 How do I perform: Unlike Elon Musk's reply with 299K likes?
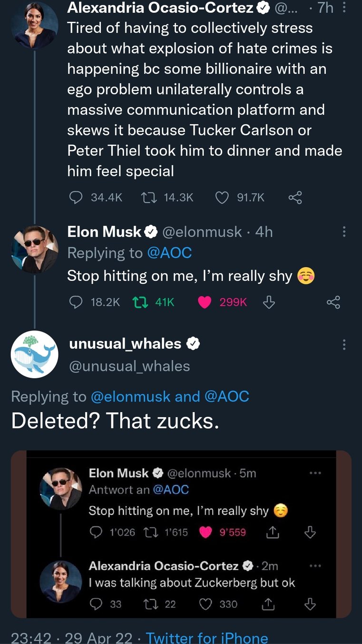[205, 302]
